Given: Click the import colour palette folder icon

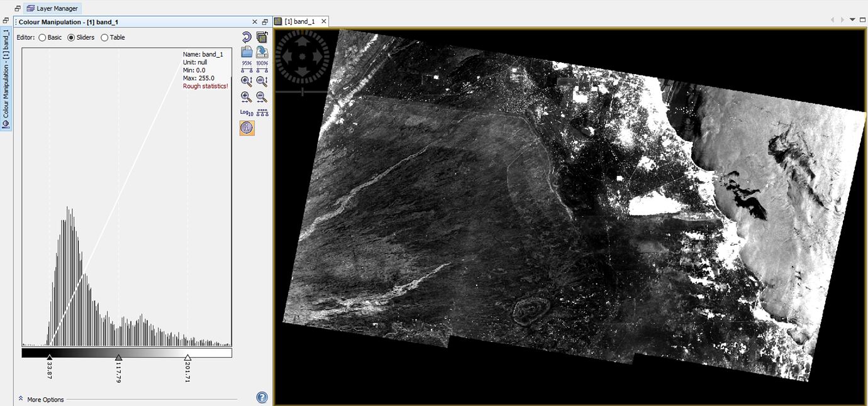Looking at the screenshot, I should [x=247, y=52].
